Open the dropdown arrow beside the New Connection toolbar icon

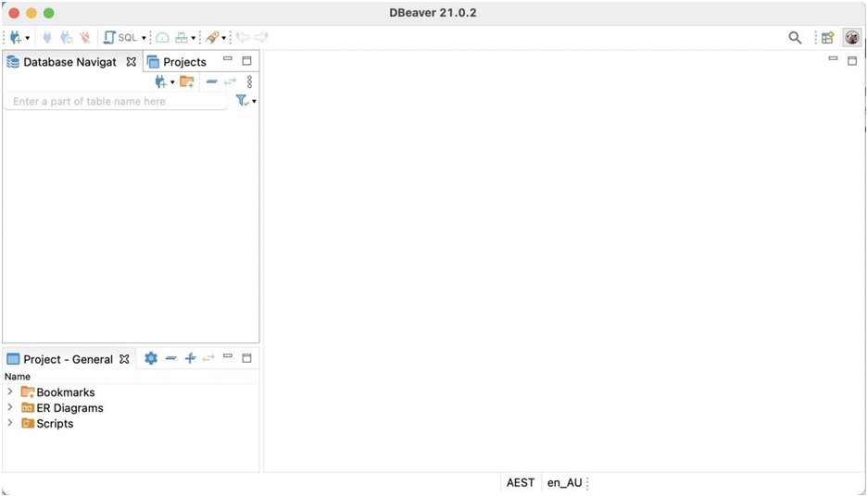pos(27,38)
